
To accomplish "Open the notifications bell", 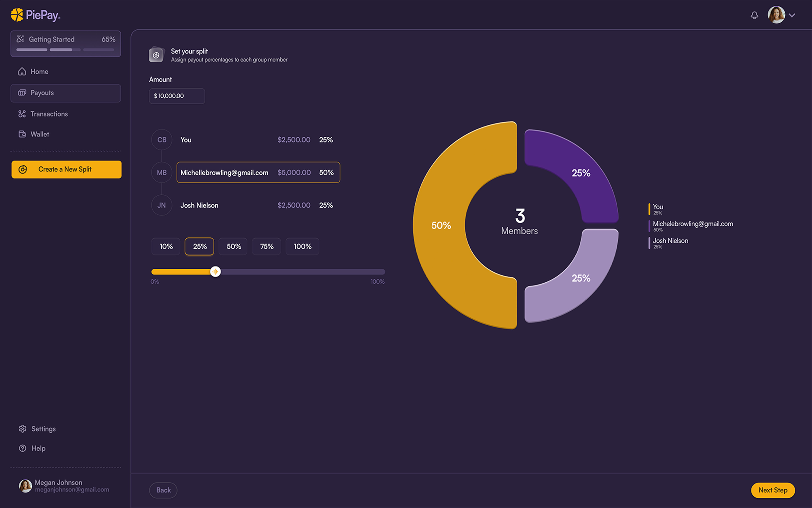I will tap(754, 15).
